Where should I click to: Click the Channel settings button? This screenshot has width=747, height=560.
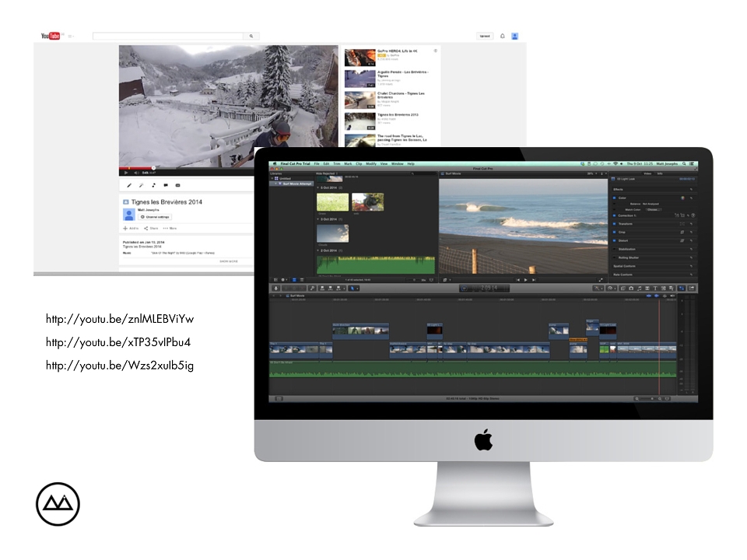tap(155, 217)
